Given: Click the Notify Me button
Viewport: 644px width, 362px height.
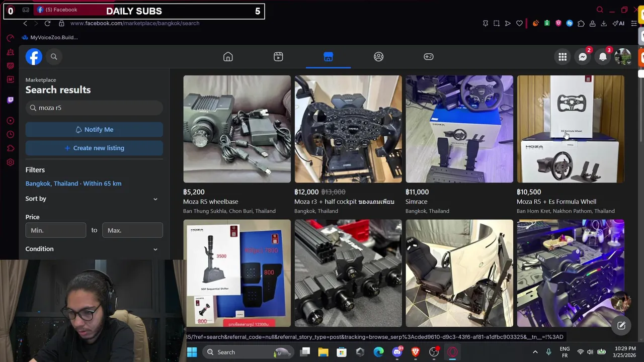Looking at the screenshot, I should coord(94,129).
